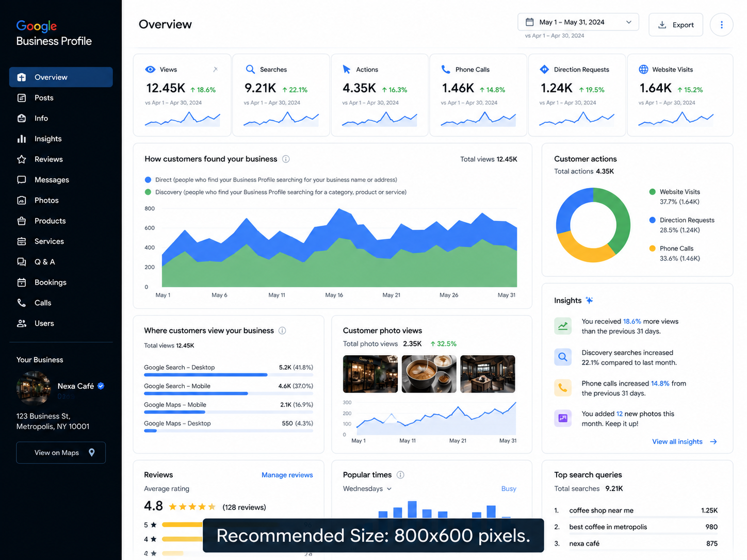Viewport: 747px width, 560px height.
Task: Click the View on Maps button
Action: pos(61,453)
